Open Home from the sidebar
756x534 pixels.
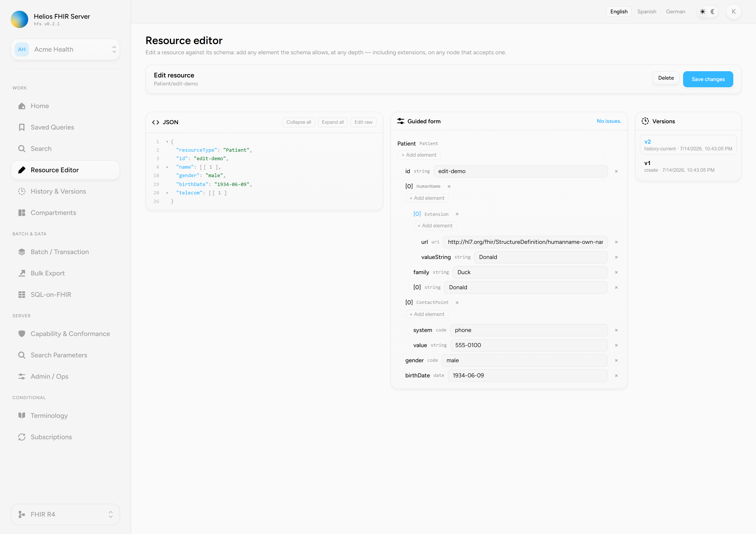65,106
